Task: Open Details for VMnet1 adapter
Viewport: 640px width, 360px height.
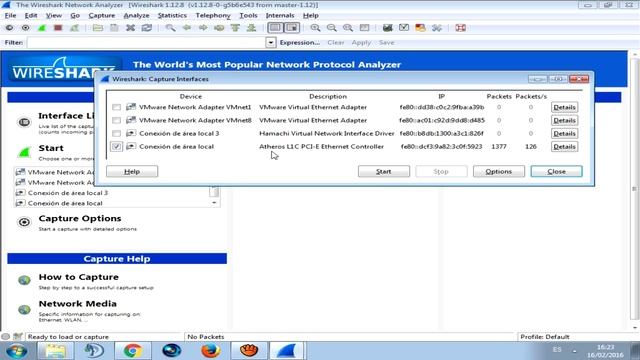Action: point(564,107)
